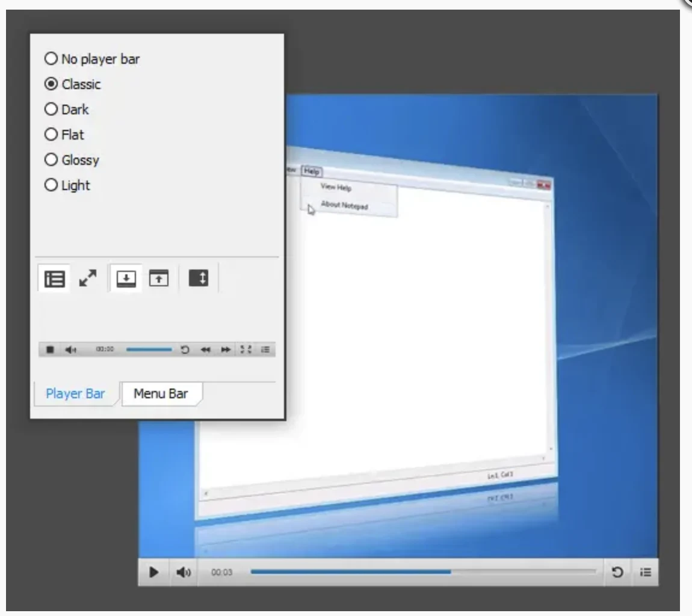The image size is (692, 616).
Task: Click the vertical resize arrow icon
Action: 199,279
